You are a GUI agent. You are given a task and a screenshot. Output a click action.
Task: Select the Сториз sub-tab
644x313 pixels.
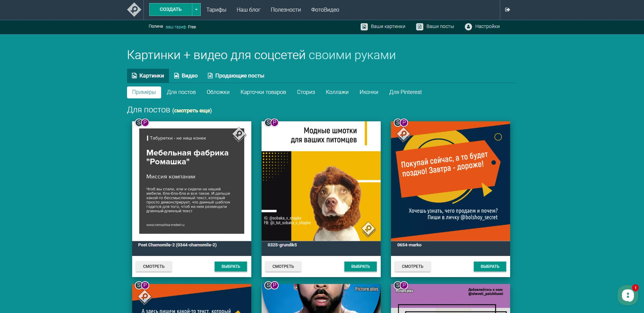[306, 92]
